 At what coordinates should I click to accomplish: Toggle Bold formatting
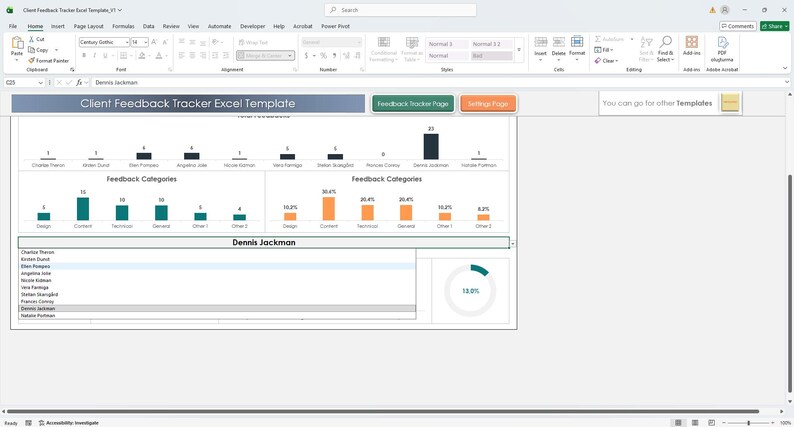(x=84, y=55)
